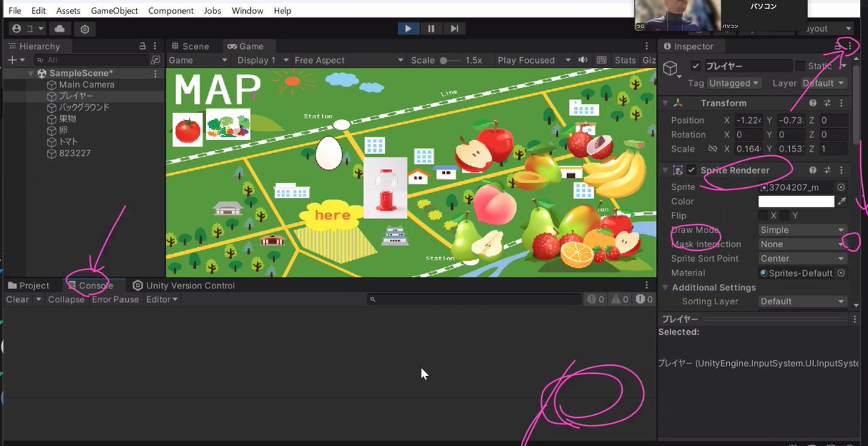Open the Sprite picker circle selector
This screenshot has width=868, height=446.
tap(841, 186)
